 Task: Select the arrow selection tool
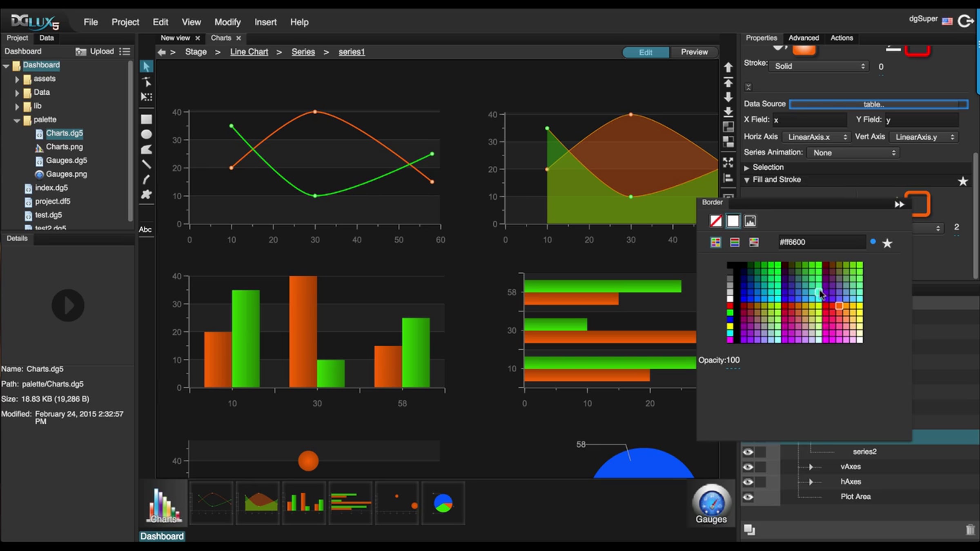point(146,66)
